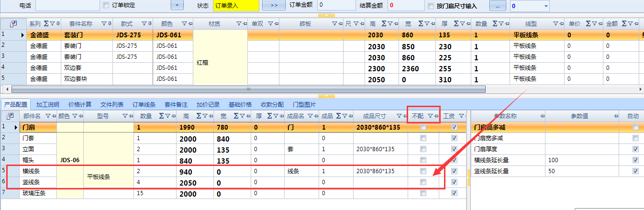Click the ... button beside 按门扇尺寸输入
The image size is (644, 210).
[498, 6]
